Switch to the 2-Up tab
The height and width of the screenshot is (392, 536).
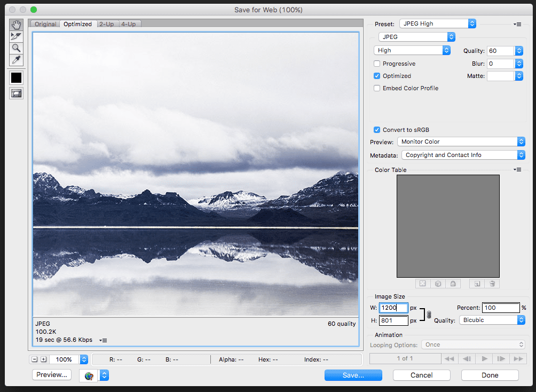point(106,24)
